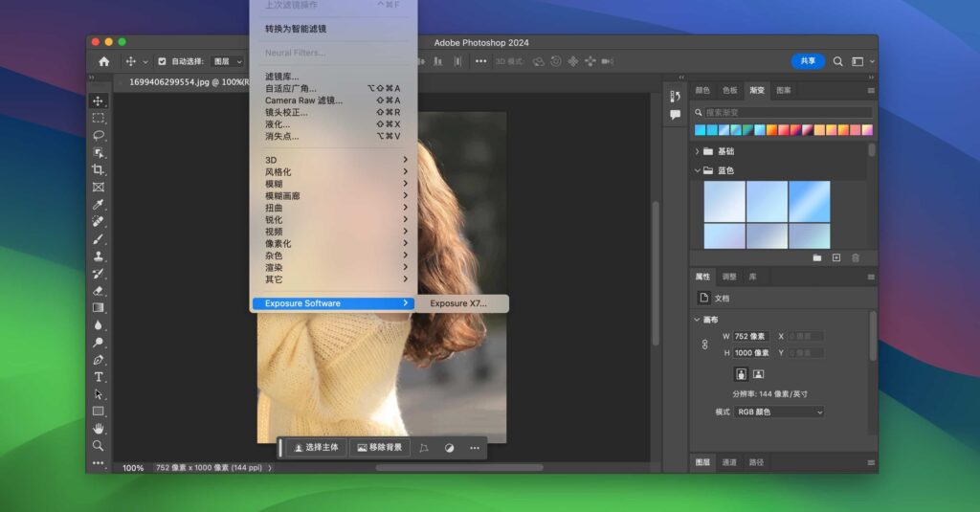The image size is (980, 512).
Task: Select the Crop tool
Action: pos(99,170)
